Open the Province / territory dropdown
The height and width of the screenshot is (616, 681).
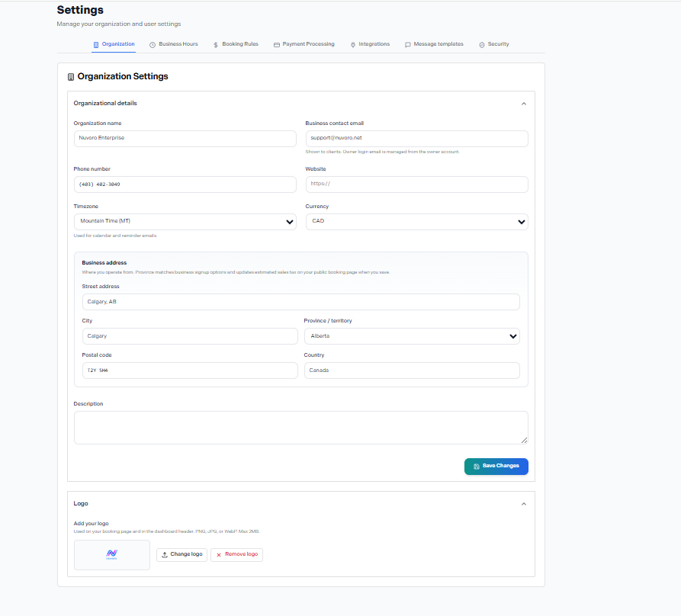click(x=412, y=336)
